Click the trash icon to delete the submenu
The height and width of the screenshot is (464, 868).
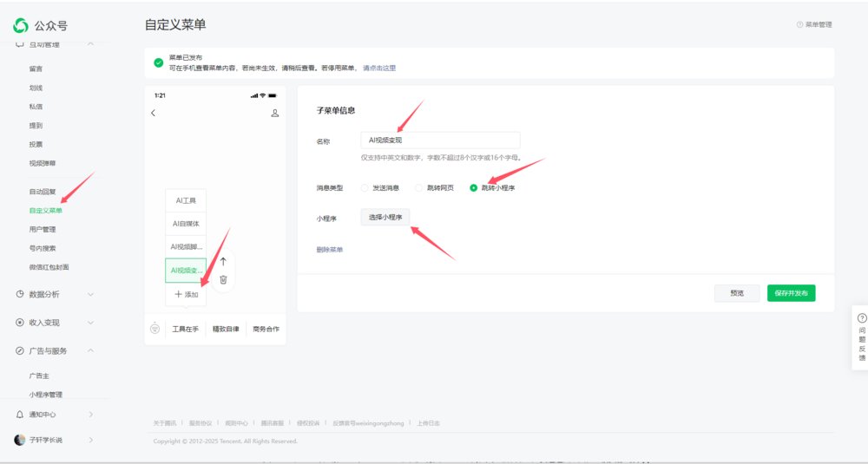pyautogui.click(x=223, y=279)
